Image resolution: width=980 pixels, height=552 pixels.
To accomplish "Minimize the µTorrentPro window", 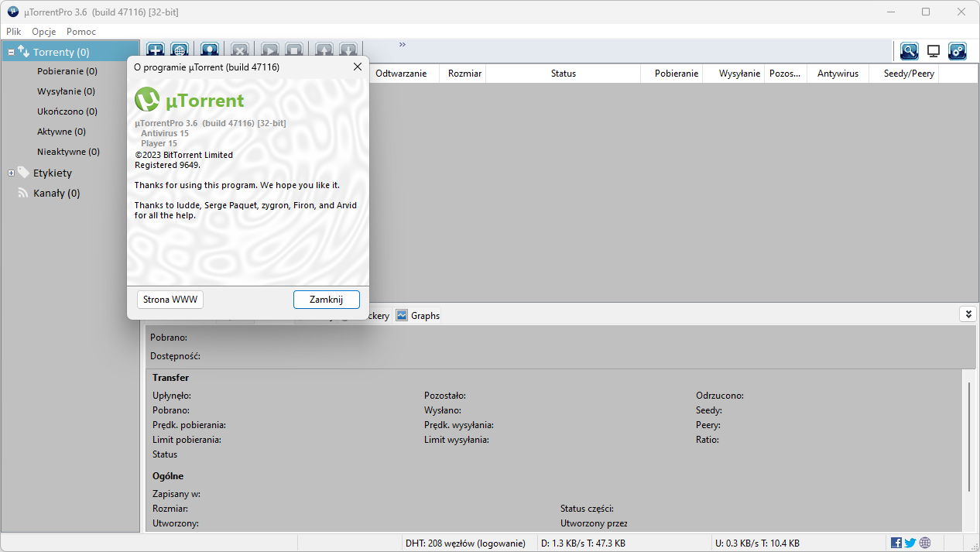I will click(890, 12).
